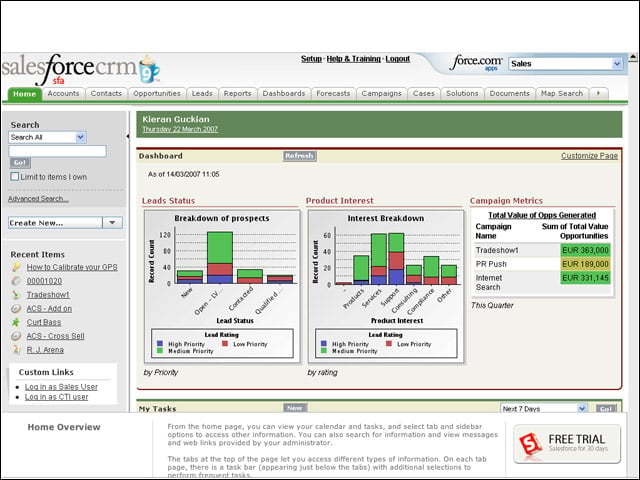Show more tabs with the arrow tab
The width and height of the screenshot is (640, 480).
tap(599, 94)
